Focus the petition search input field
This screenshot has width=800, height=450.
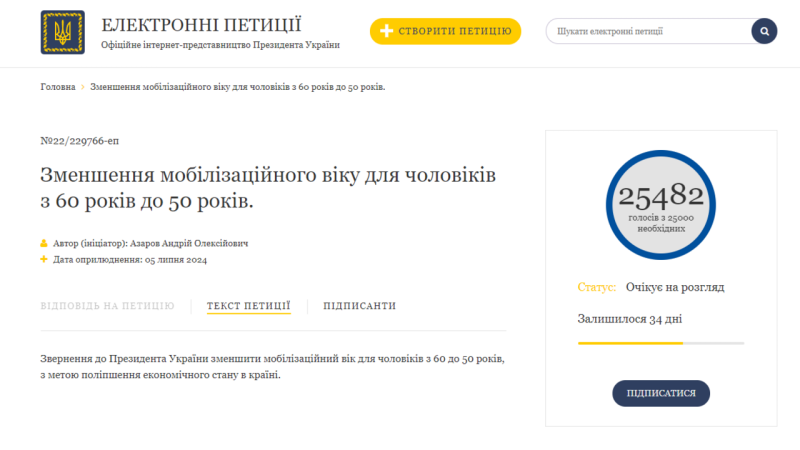point(650,31)
